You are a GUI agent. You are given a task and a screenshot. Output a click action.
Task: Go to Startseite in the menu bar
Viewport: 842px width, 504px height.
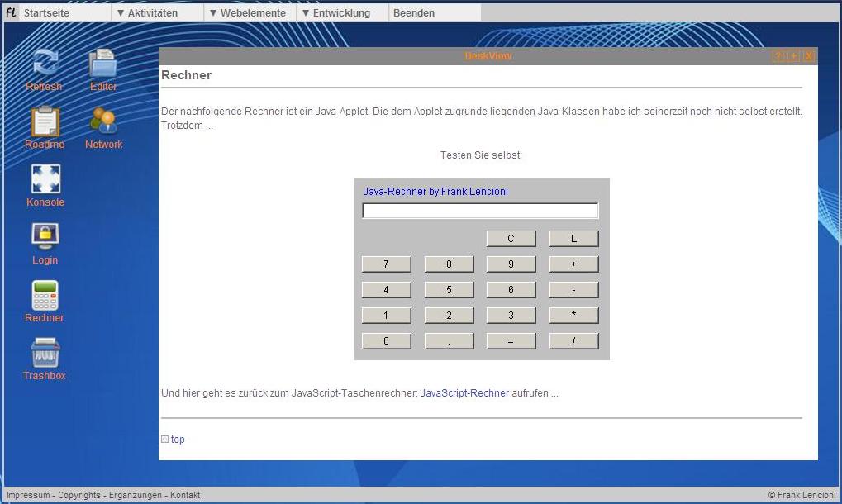click(46, 13)
